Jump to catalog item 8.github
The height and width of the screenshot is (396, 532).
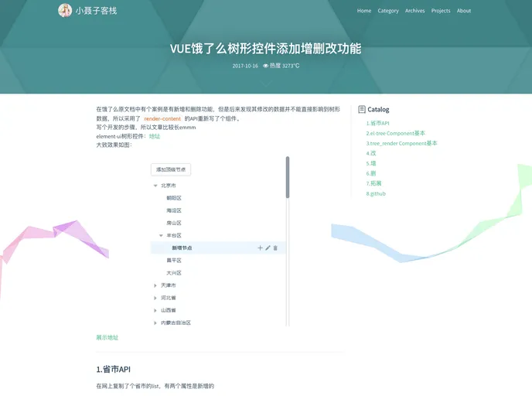(x=376, y=194)
